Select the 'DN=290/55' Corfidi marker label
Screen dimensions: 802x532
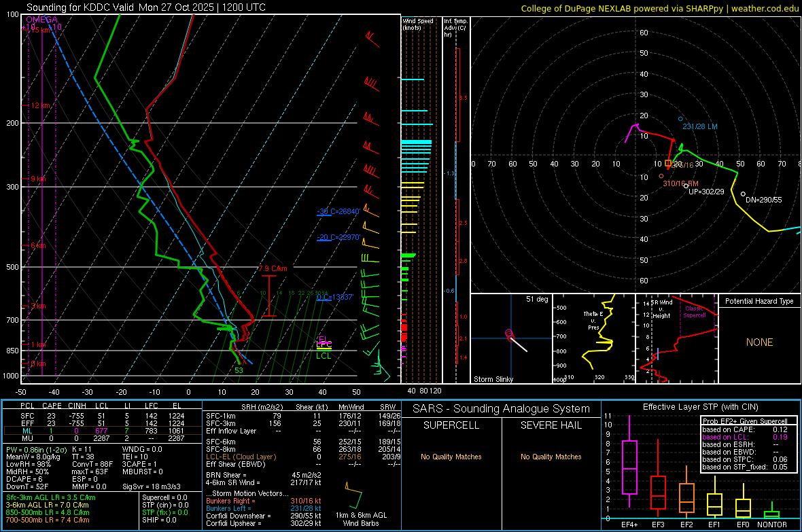764,200
